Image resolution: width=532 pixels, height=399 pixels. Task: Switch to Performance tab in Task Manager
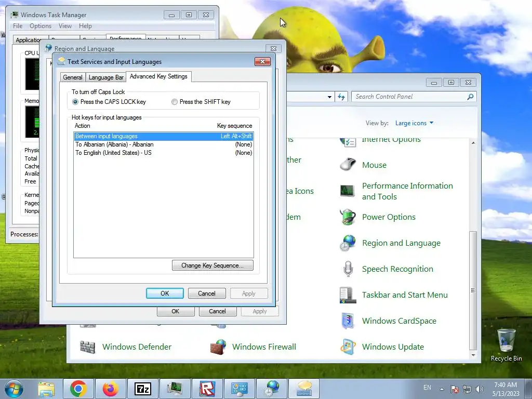[x=126, y=37]
